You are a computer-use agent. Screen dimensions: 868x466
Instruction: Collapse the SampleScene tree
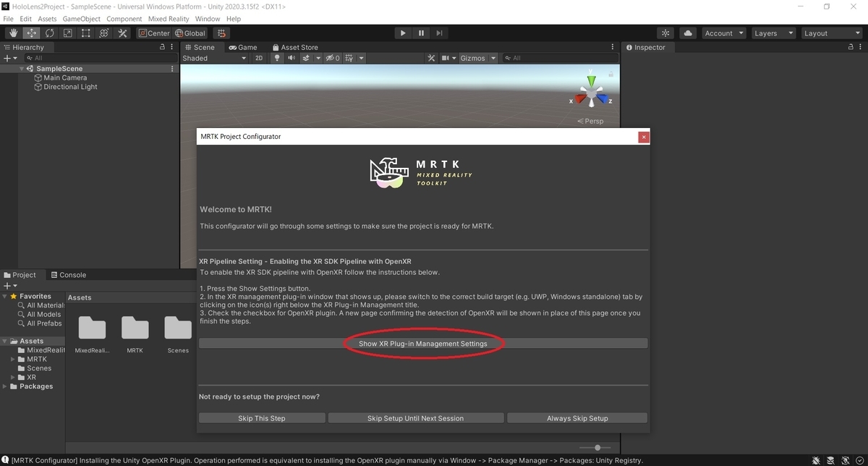click(x=22, y=69)
